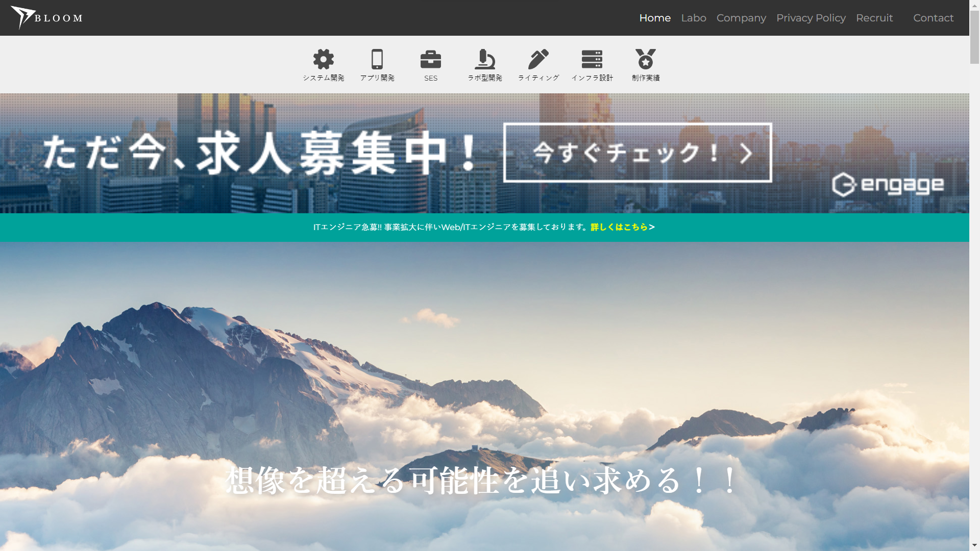
Task: Click the BLOOM logo in header
Action: click(x=47, y=18)
